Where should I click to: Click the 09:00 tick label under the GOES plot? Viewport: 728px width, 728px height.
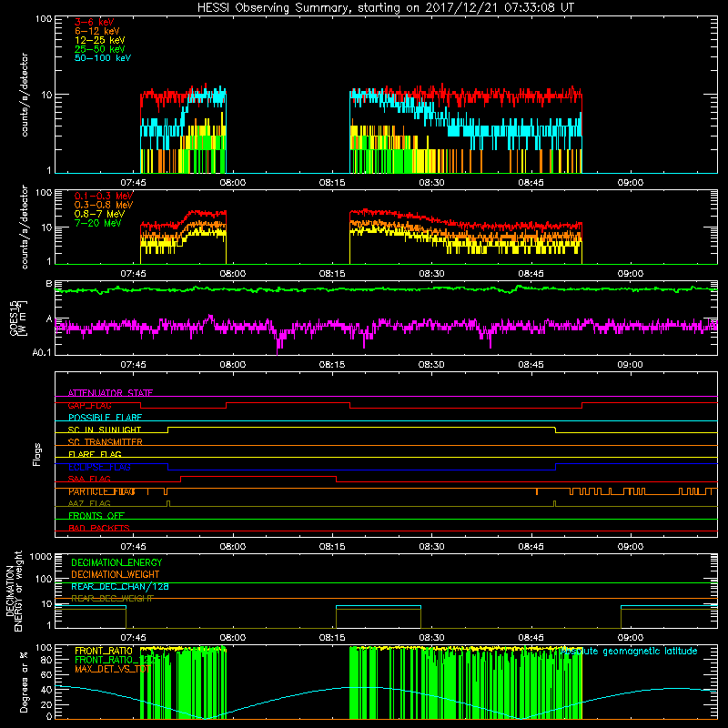point(630,365)
